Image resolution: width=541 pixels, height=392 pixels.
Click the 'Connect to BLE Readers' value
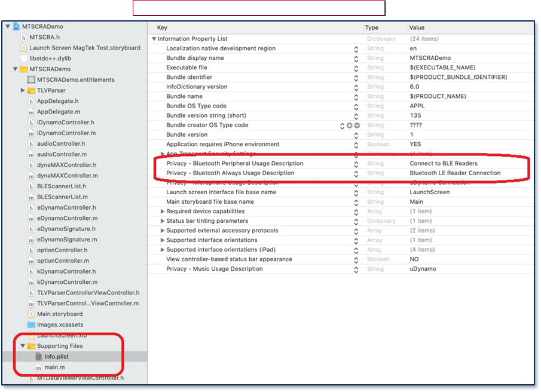tap(444, 163)
